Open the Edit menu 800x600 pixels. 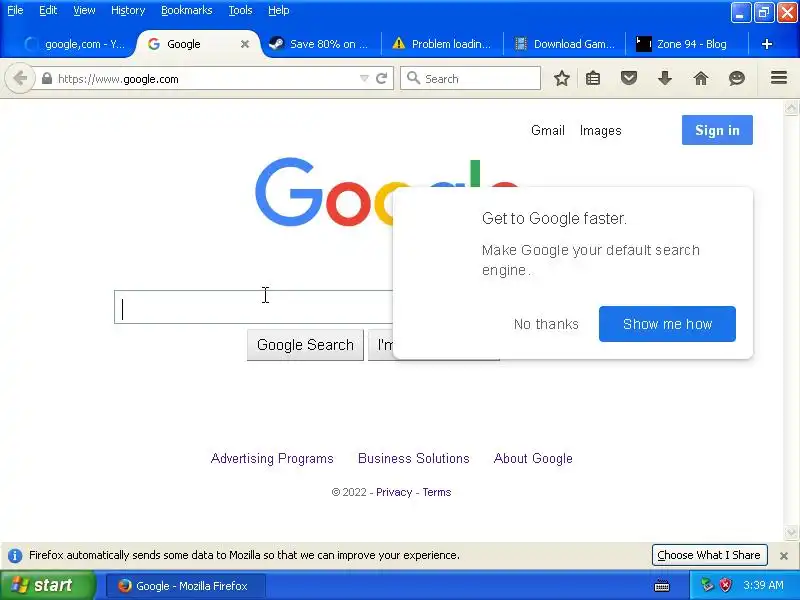click(x=48, y=10)
